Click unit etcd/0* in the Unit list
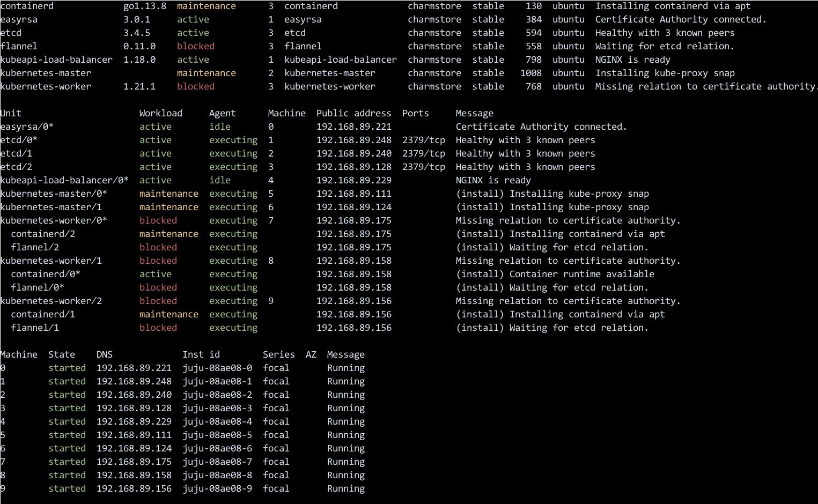Screen dimensions: 818x504 point(19,140)
